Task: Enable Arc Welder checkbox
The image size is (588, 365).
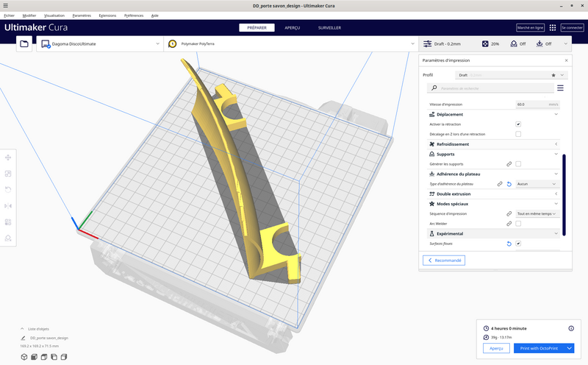Action: coord(518,224)
